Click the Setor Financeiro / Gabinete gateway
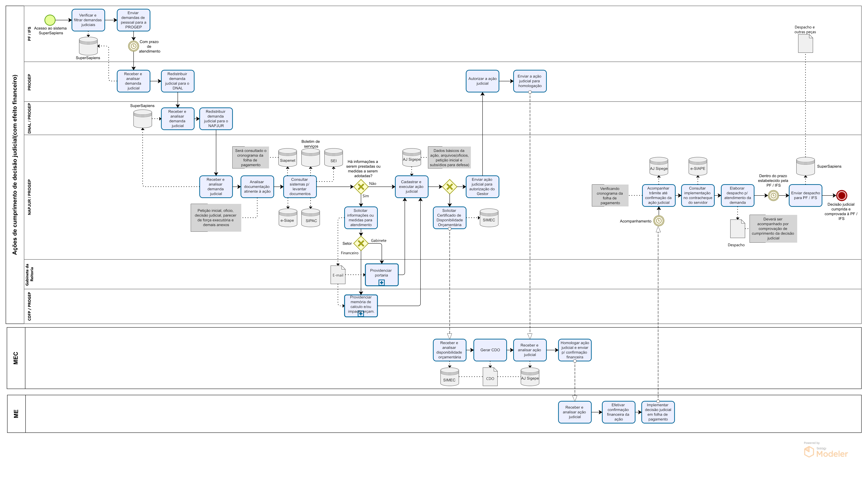Image resolution: width=868 pixels, height=486 pixels. [x=361, y=243]
